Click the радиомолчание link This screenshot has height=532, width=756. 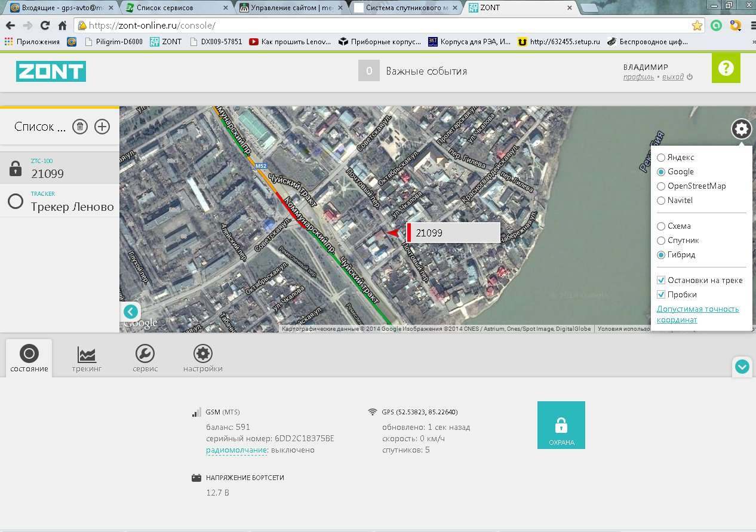click(x=236, y=450)
